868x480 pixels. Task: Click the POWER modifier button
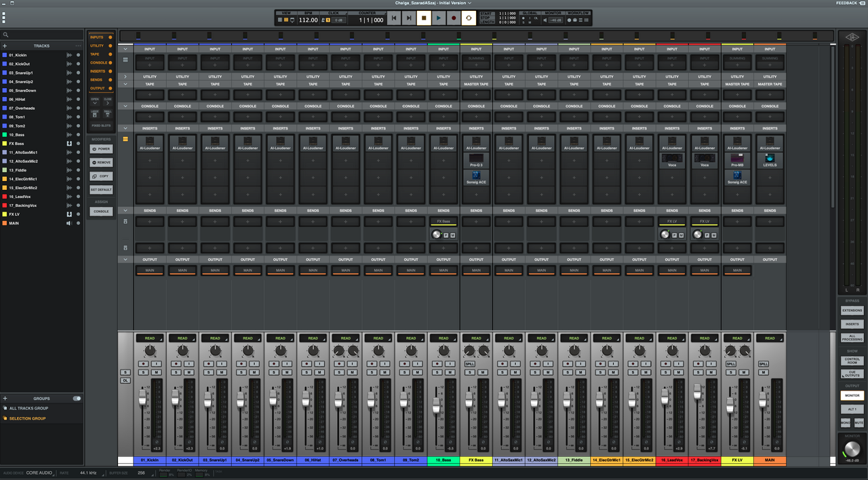coord(101,149)
